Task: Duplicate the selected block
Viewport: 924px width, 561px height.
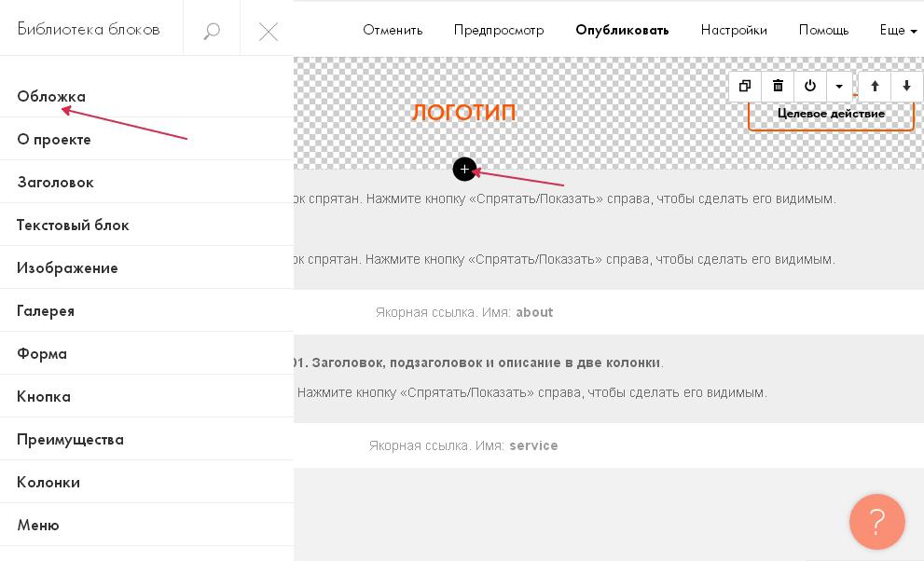Action: pyautogui.click(x=745, y=87)
